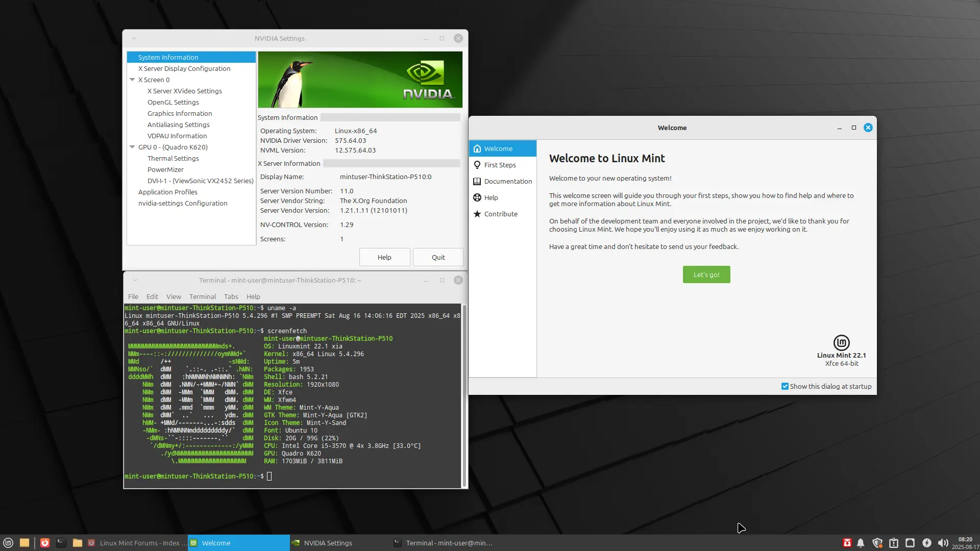Switch to Linux Mint Forums taskbar window
Image resolution: width=980 pixels, height=551 pixels.
click(x=137, y=543)
